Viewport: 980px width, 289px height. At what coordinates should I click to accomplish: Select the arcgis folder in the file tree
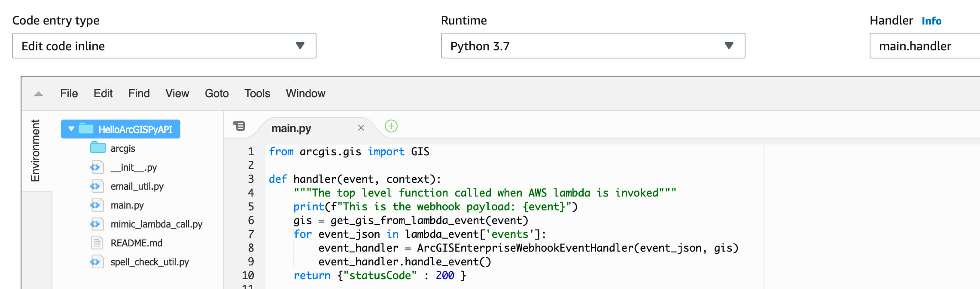point(122,148)
